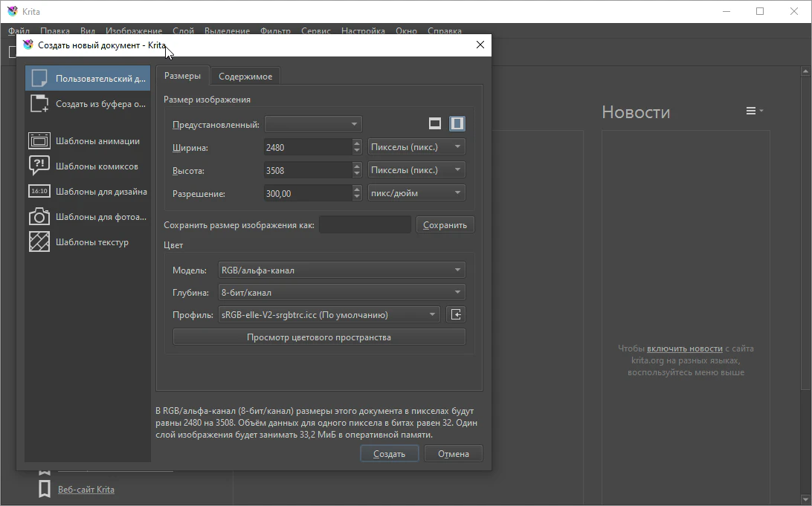Image resolution: width=812 pixels, height=506 pixels.
Task: Click the import color profile icon
Action: coord(456,315)
